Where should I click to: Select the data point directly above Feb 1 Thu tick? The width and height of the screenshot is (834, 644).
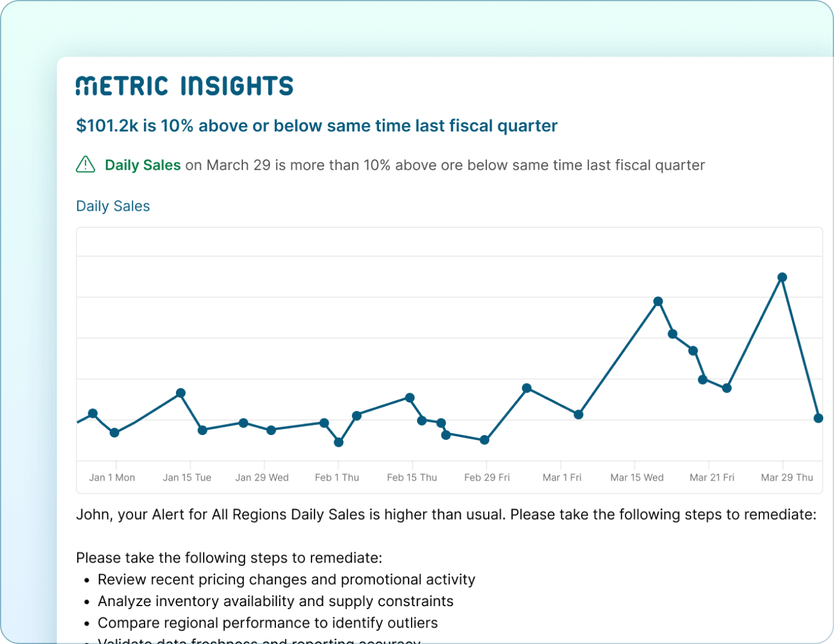click(338, 442)
